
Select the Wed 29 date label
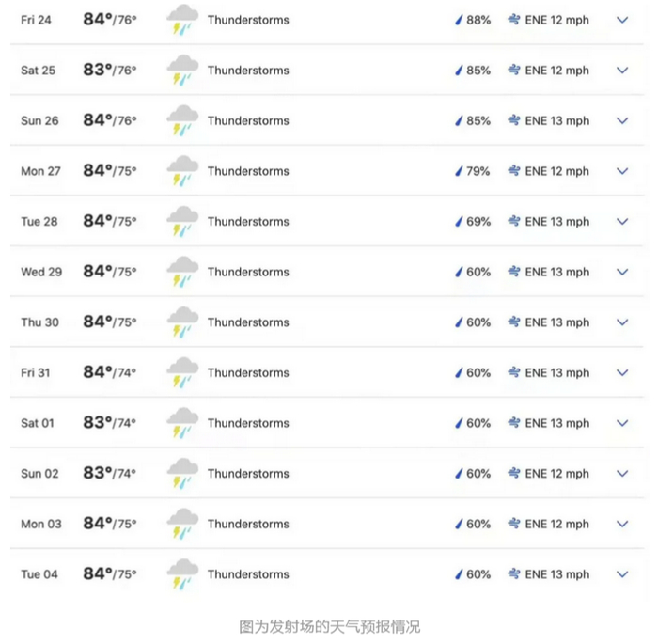41,272
